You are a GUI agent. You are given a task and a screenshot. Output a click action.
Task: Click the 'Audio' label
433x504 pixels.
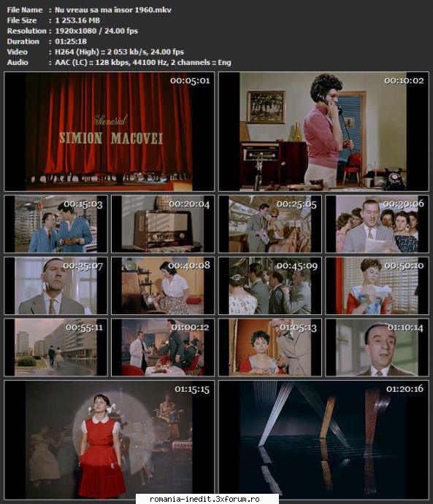point(18,62)
